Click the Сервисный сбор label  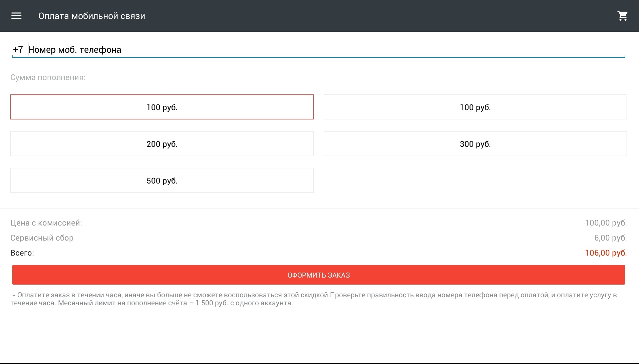(42, 238)
